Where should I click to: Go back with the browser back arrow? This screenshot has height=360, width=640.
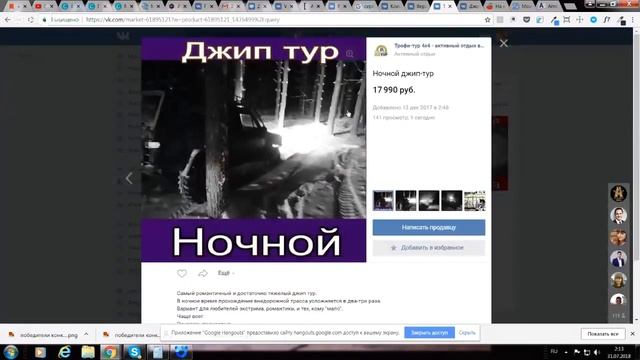tap(8, 20)
